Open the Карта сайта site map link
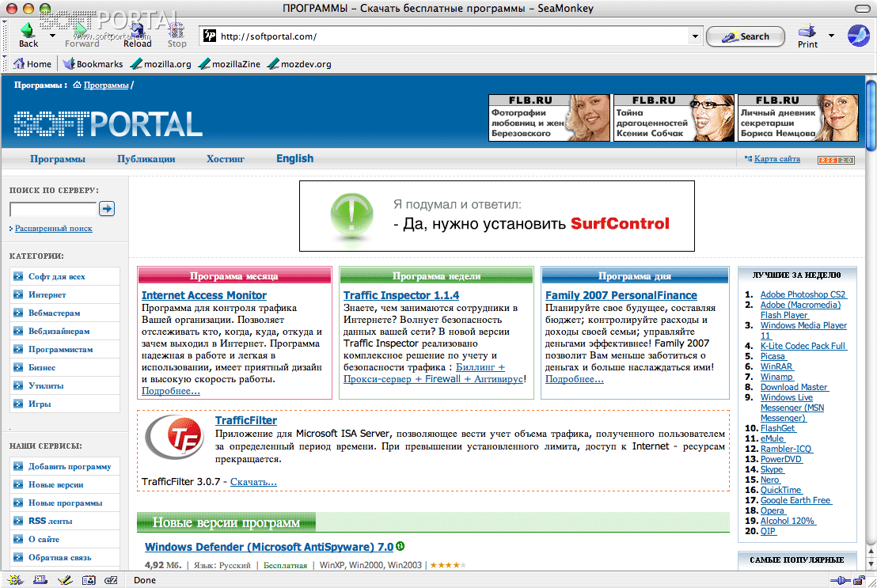The image size is (877, 588). click(777, 159)
